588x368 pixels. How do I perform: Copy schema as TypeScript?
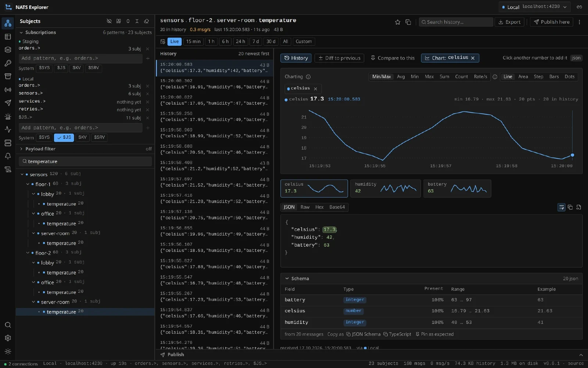pos(397,334)
